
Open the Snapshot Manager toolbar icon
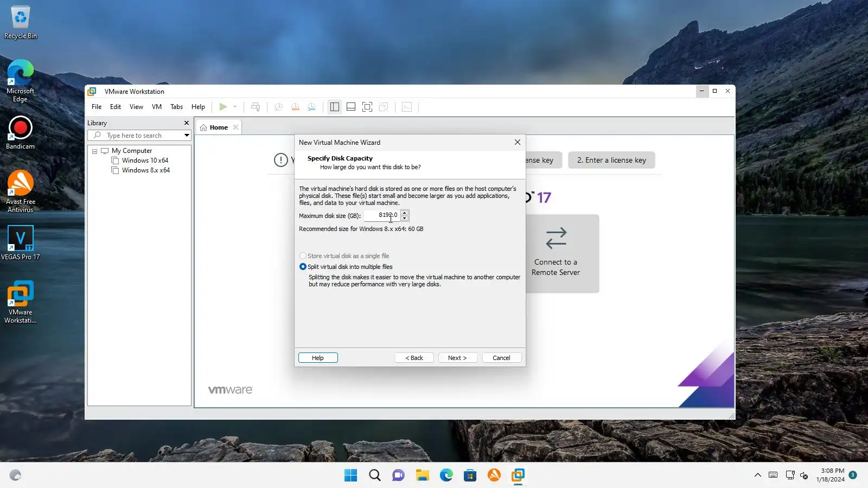tap(311, 107)
